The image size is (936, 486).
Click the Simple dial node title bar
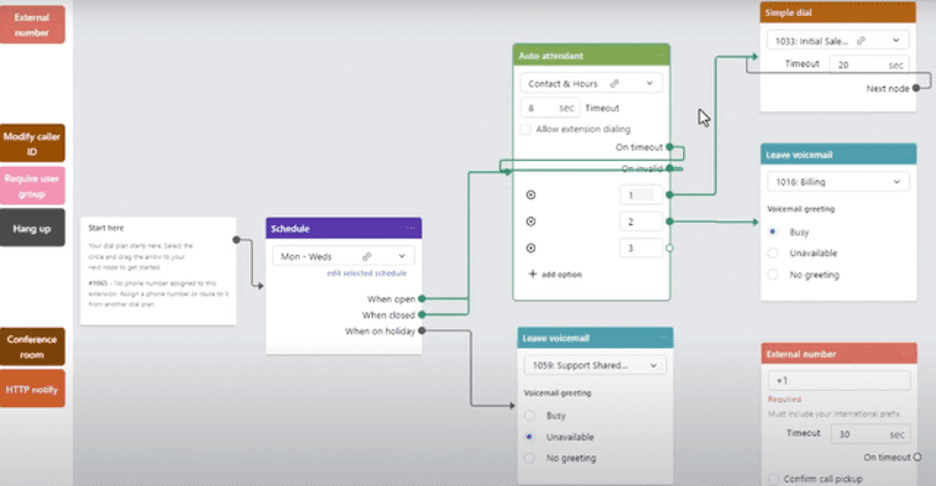pos(838,12)
